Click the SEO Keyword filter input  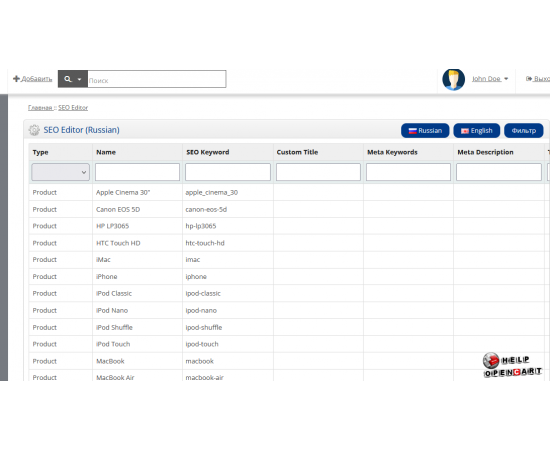click(x=228, y=172)
